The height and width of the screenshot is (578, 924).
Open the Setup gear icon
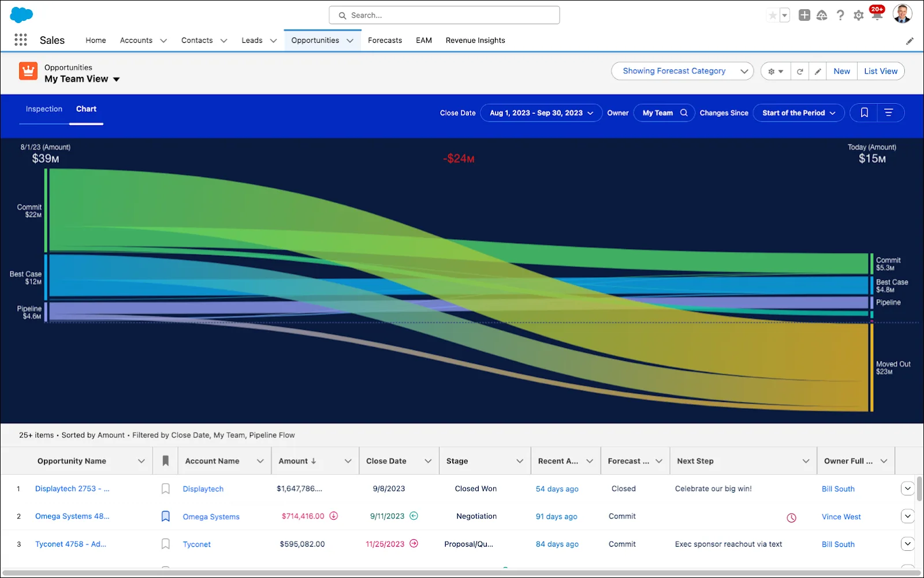pos(859,16)
